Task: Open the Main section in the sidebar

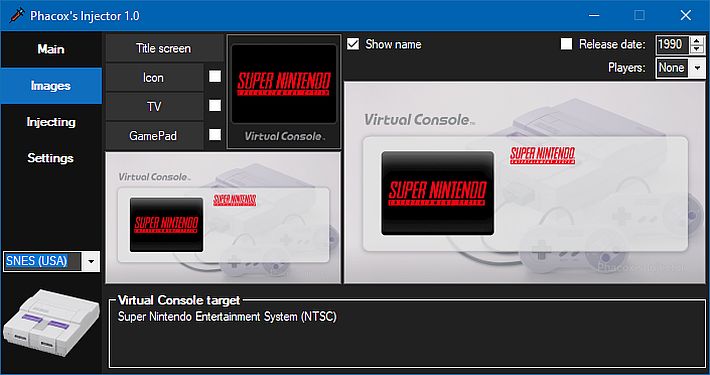Action: [51, 49]
